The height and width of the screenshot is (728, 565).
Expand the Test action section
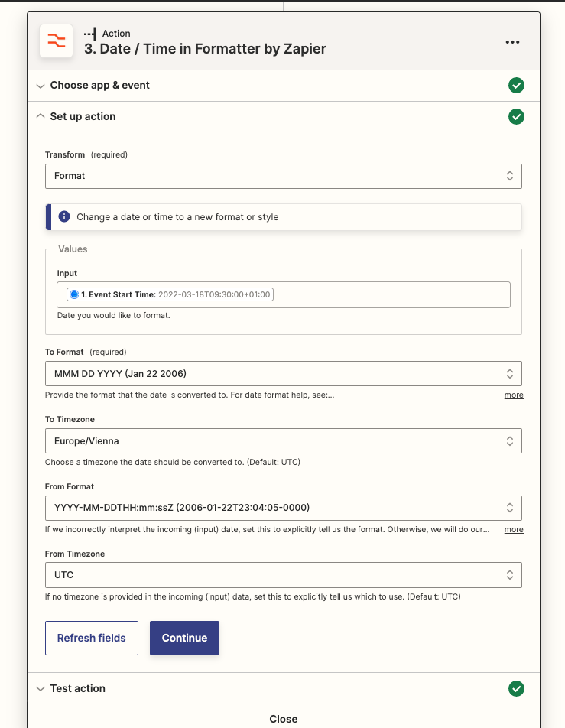77,688
